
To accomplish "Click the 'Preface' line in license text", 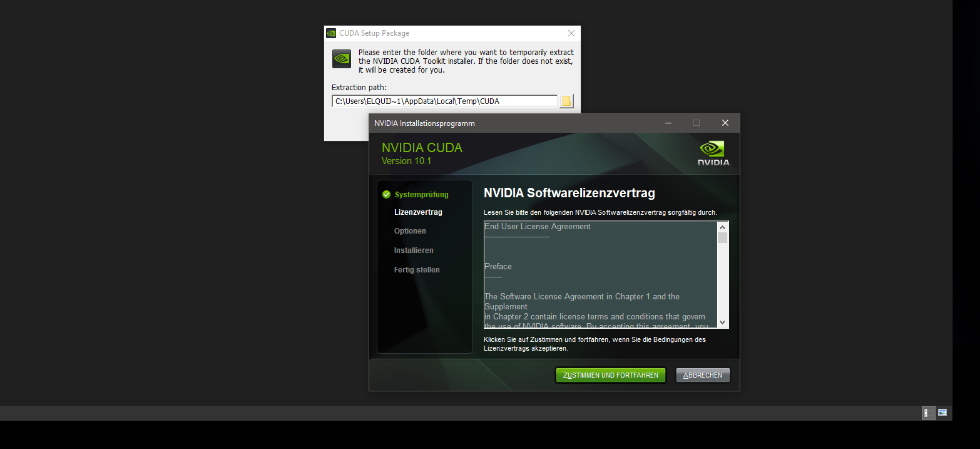I will pos(498,267).
